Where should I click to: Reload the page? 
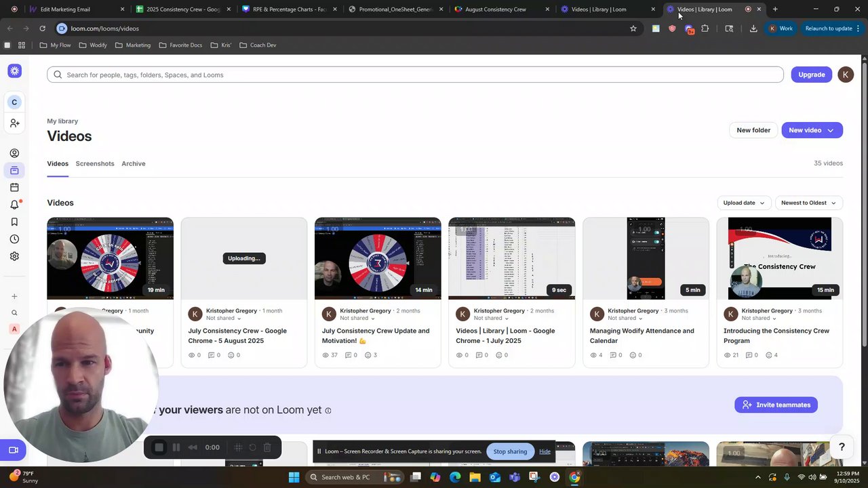(x=42, y=28)
